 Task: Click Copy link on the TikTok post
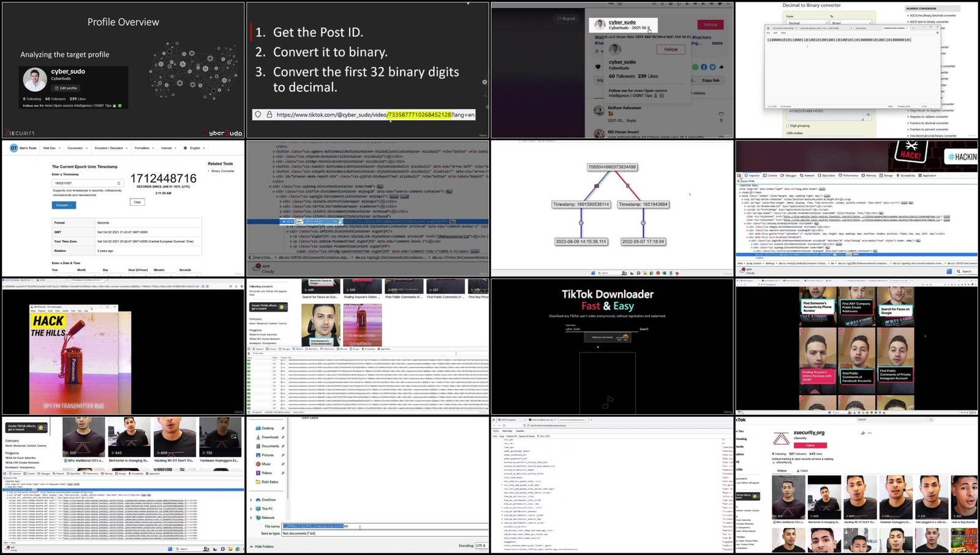[710, 80]
